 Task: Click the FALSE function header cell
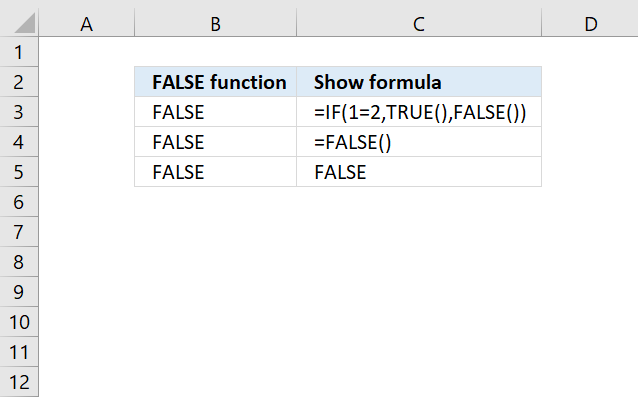(x=216, y=82)
